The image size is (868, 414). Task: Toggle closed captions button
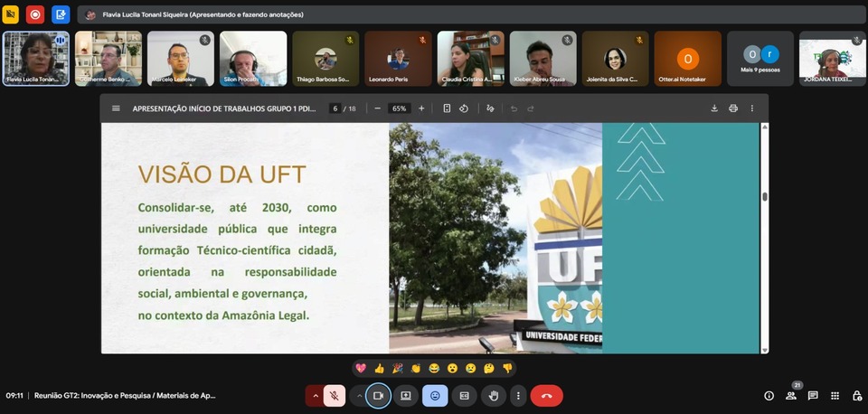(464, 396)
